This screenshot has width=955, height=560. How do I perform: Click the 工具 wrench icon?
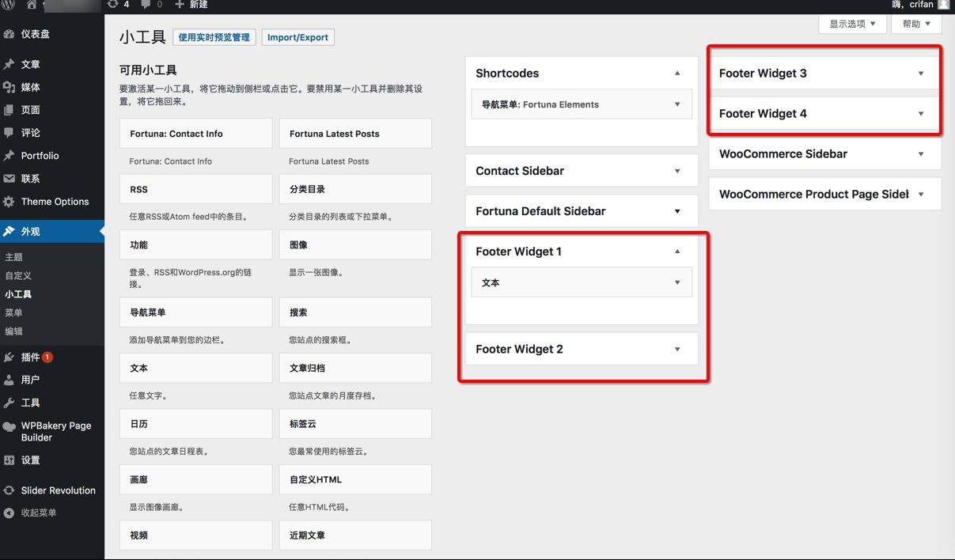[x=9, y=403]
